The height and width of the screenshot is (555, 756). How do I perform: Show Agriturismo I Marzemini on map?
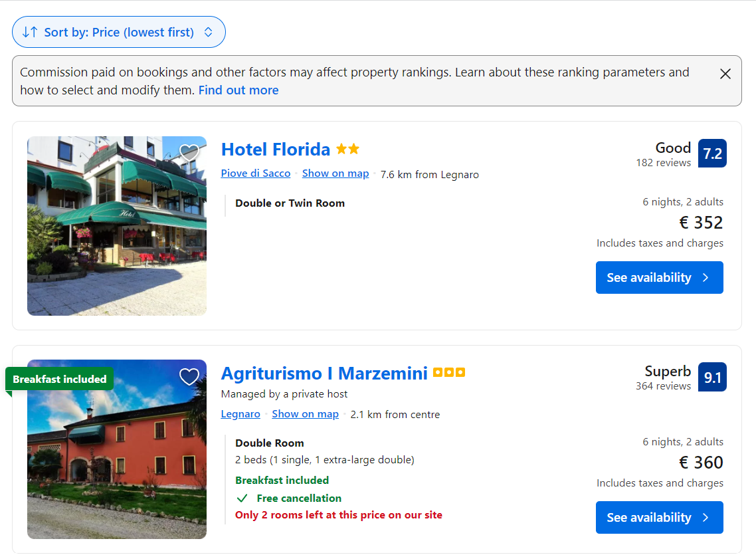click(x=305, y=414)
